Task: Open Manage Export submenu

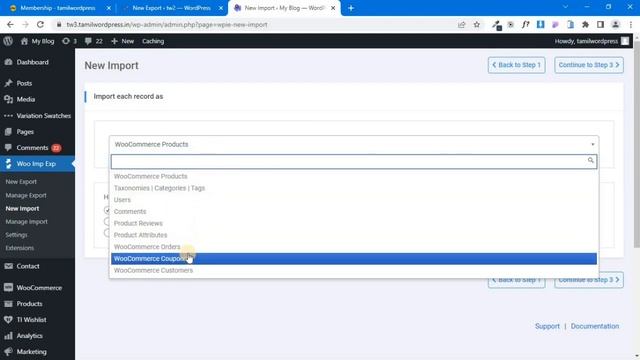Action: 26,195
